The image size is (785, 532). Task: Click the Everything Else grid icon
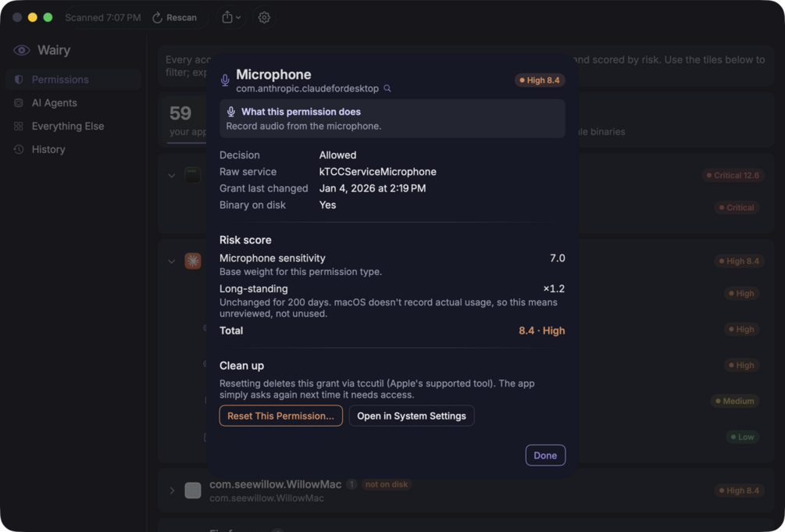(19, 127)
